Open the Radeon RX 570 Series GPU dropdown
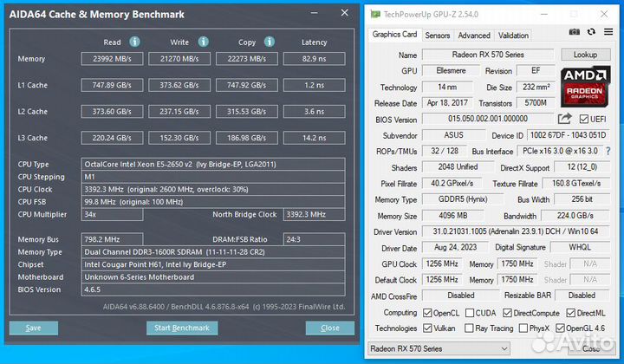624x364 pixels. (439, 348)
